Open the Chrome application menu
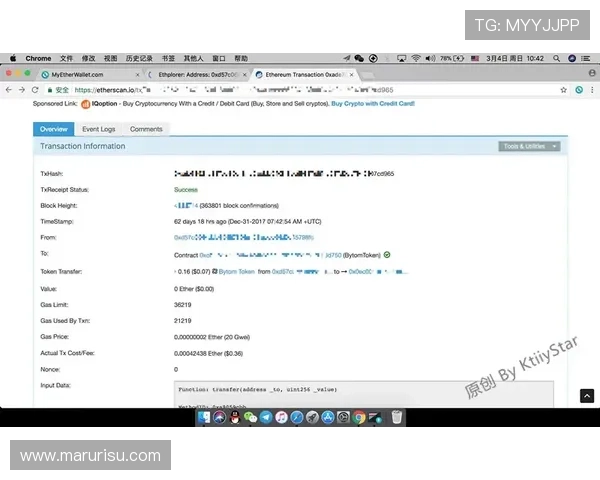 38,58
